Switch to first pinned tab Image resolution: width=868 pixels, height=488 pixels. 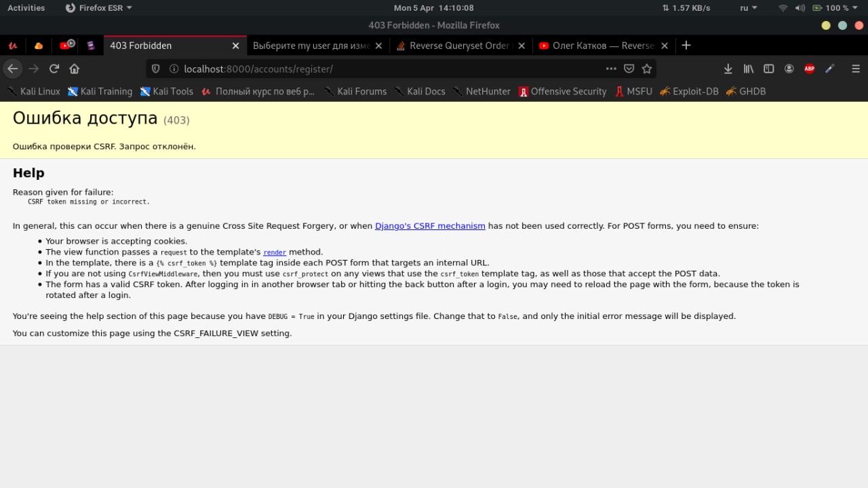click(x=13, y=45)
